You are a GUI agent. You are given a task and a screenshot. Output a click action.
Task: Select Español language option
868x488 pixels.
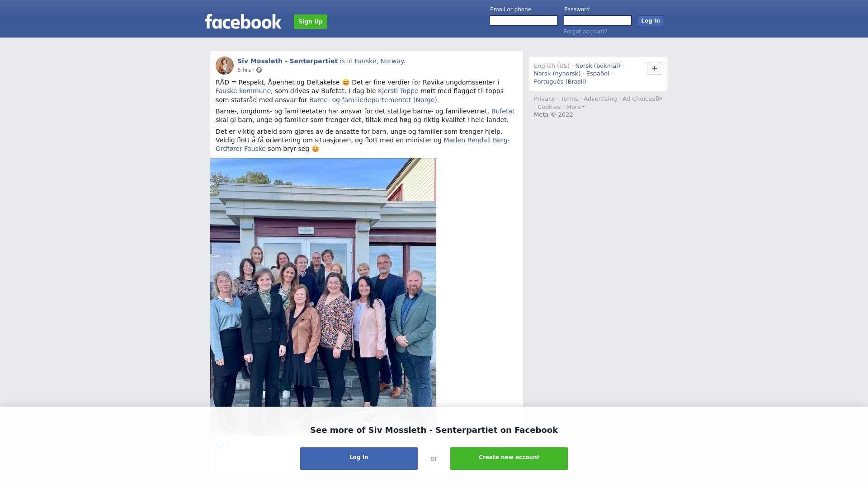click(x=598, y=74)
